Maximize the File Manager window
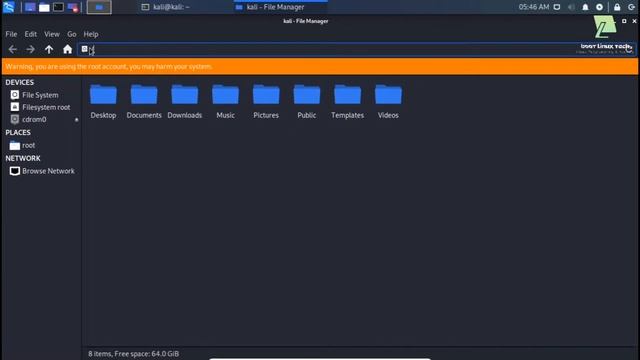640x360 pixels. 624,21
